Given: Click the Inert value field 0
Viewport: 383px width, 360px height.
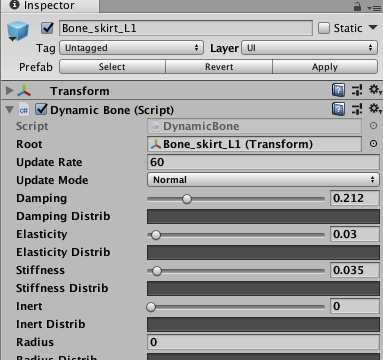Looking at the screenshot, I should point(355,306).
